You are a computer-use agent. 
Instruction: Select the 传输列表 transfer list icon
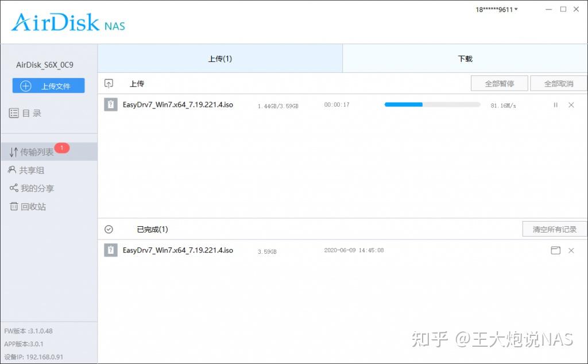(14, 152)
